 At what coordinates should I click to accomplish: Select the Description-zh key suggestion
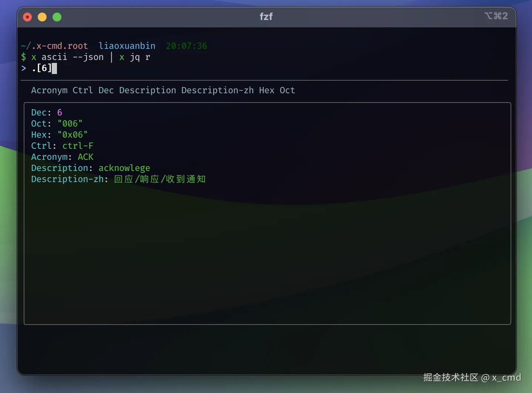tap(218, 90)
